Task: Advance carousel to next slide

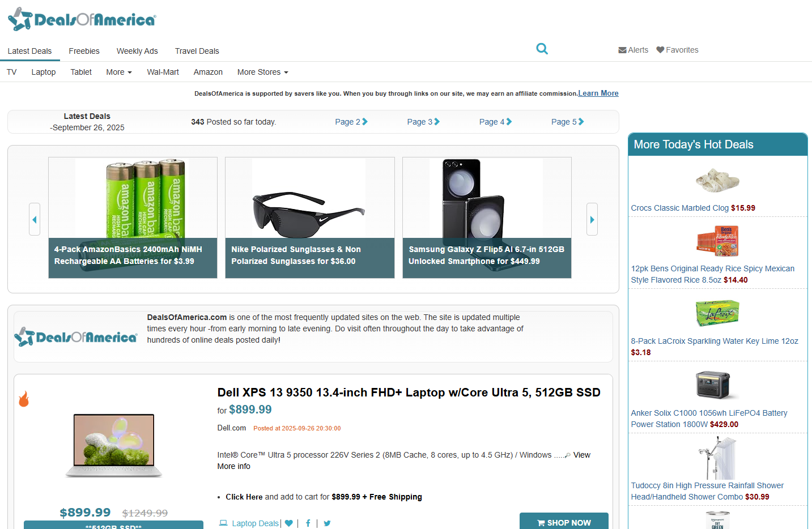Action: [x=592, y=219]
